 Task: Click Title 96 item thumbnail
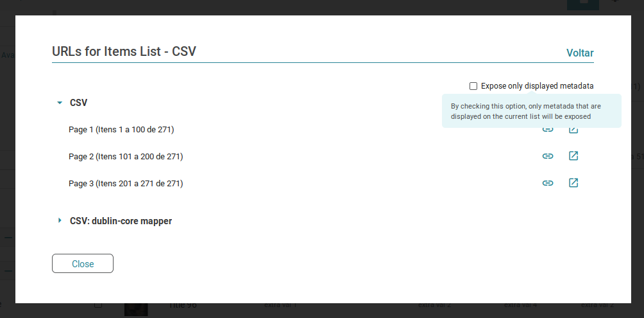(136, 310)
